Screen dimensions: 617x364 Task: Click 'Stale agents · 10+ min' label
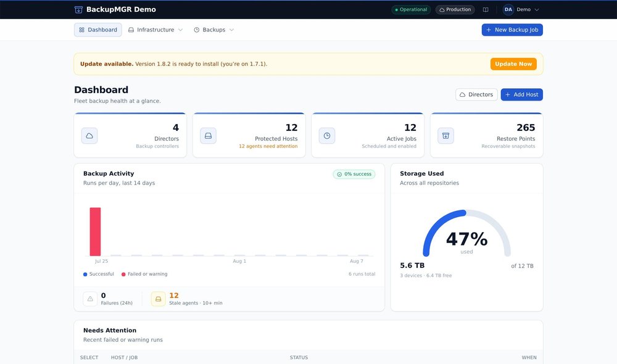[196, 304]
